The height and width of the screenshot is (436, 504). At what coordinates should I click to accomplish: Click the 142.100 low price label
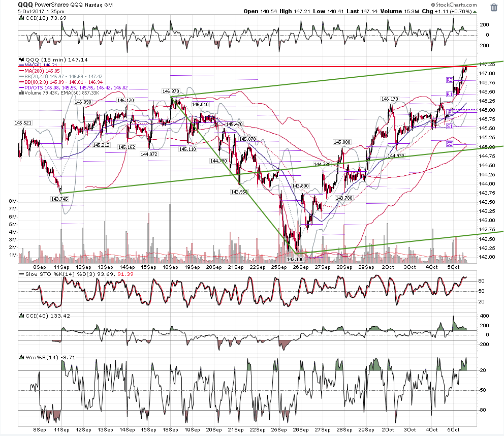click(x=295, y=259)
